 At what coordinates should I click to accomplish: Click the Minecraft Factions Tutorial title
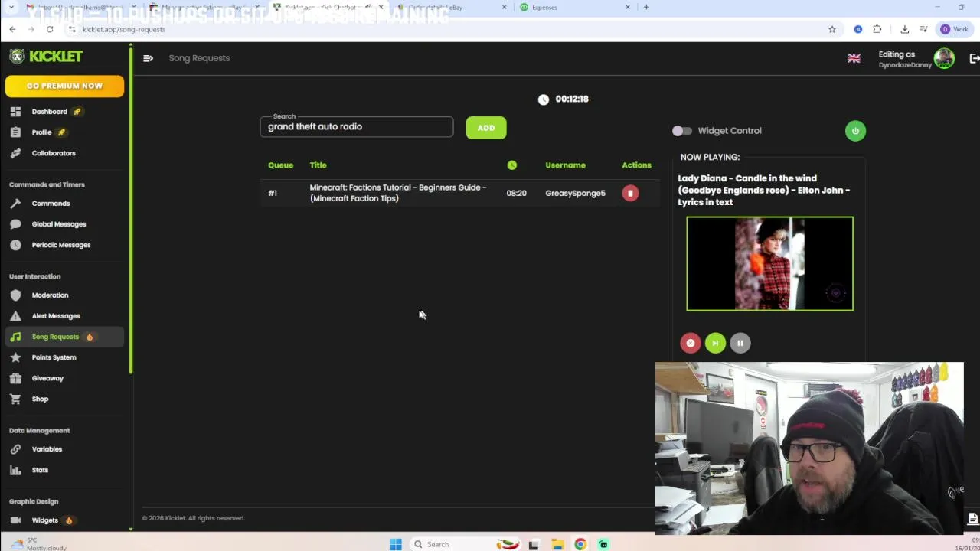(x=398, y=193)
